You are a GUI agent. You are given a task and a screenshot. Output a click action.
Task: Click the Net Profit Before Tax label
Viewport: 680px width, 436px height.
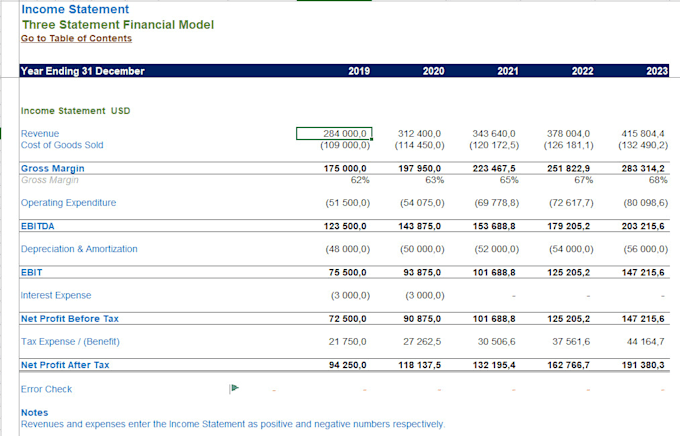[70, 319]
